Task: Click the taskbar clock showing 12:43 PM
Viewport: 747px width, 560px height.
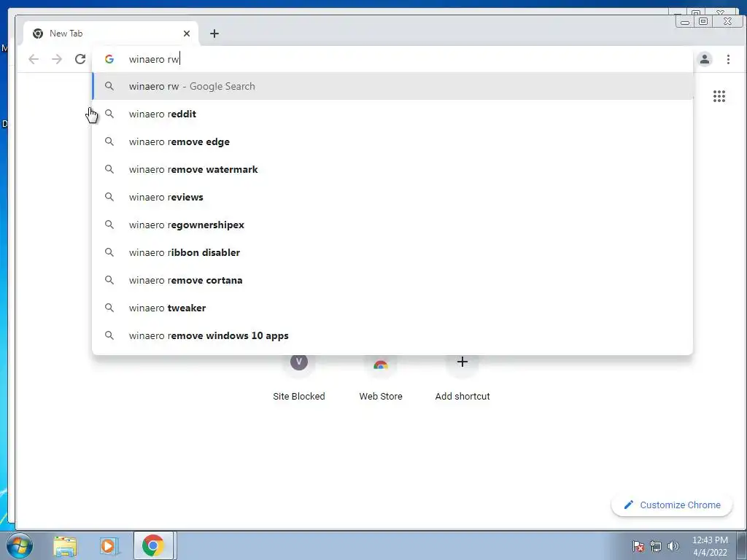Action: coord(710,546)
